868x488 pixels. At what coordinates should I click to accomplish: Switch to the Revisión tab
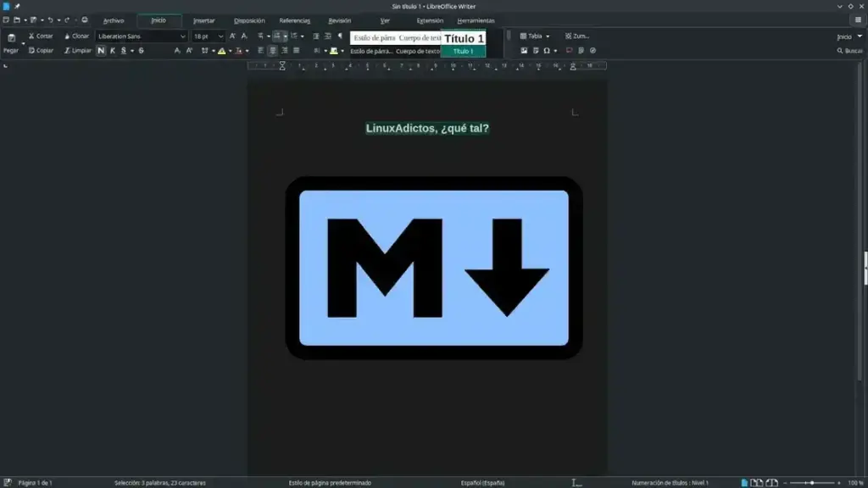coord(339,20)
